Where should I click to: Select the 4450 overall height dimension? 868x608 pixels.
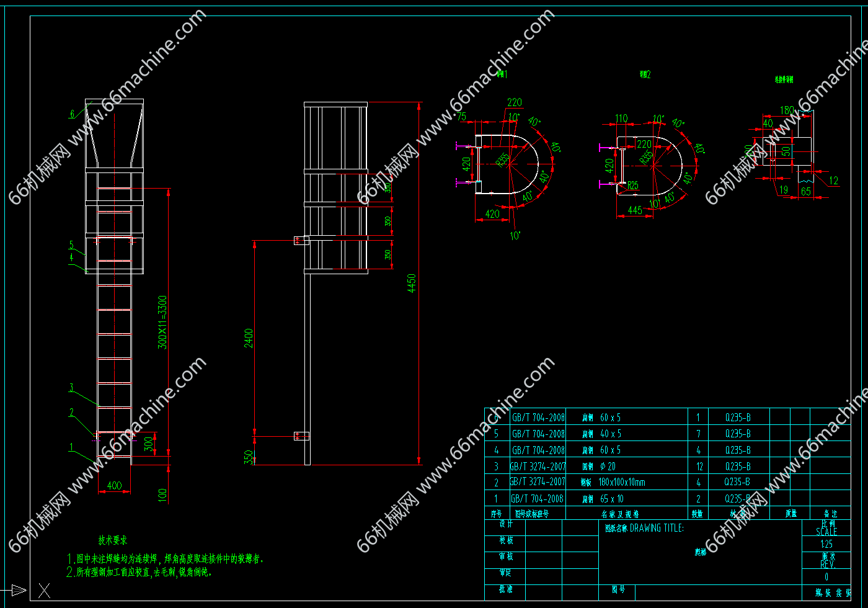pos(412,284)
